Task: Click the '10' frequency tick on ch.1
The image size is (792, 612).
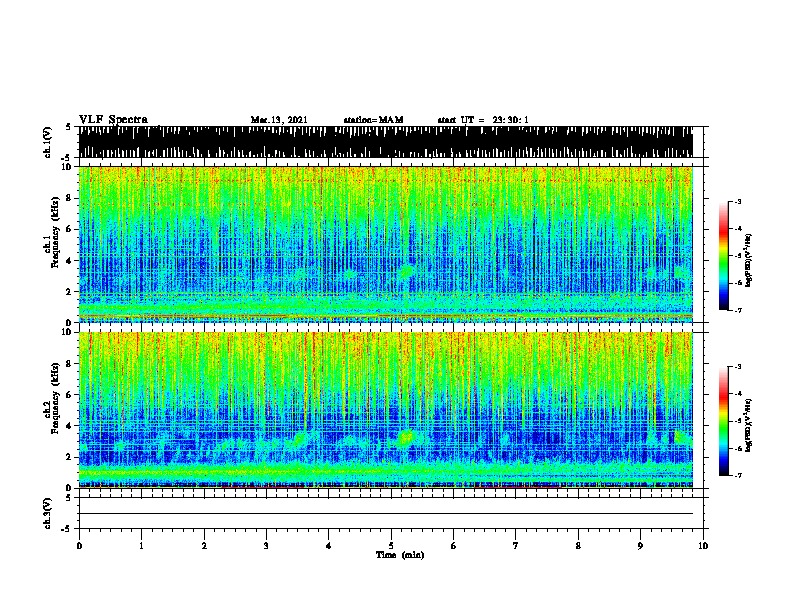Action: 66,167
